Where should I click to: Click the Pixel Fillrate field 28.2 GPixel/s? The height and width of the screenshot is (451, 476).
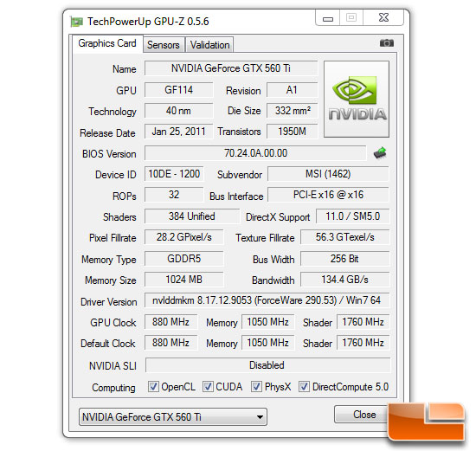[x=184, y=237]
